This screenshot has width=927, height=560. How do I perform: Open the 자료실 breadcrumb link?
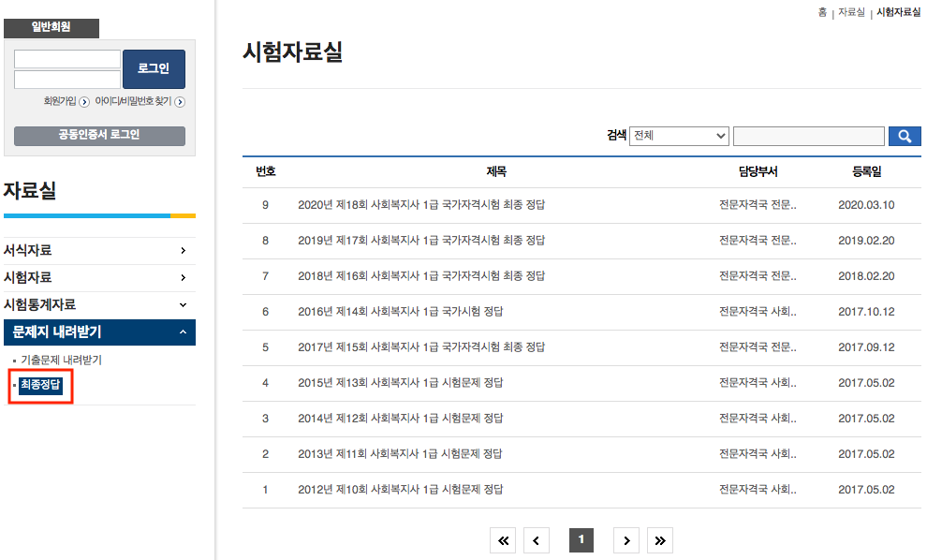click(x=850, y=13)
